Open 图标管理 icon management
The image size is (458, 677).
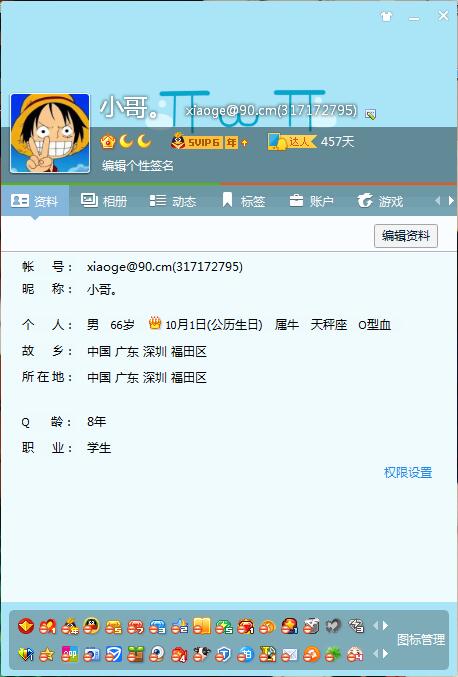[421, 639]
